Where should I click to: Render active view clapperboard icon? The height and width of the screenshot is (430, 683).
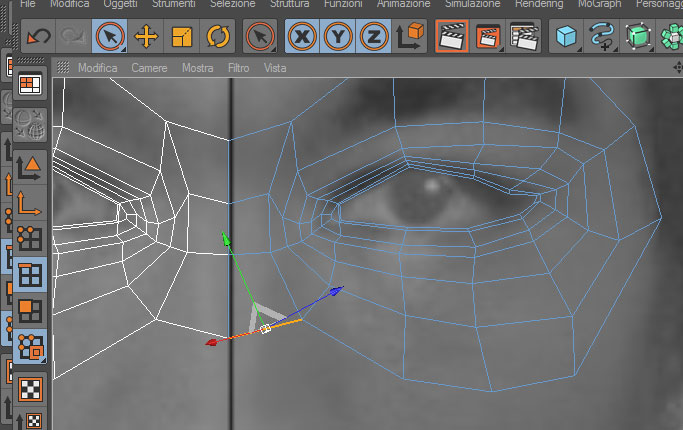click(452, 36)
